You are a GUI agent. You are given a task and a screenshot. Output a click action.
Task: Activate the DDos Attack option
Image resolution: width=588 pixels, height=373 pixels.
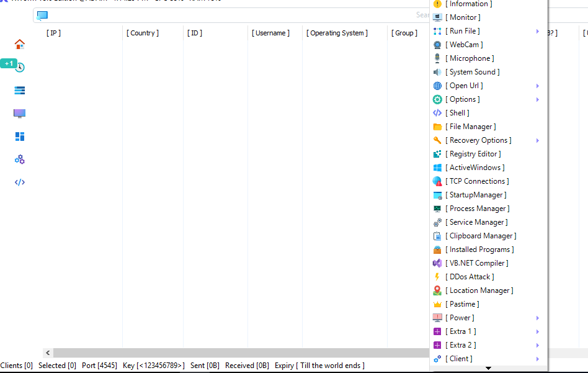(469, 276)
